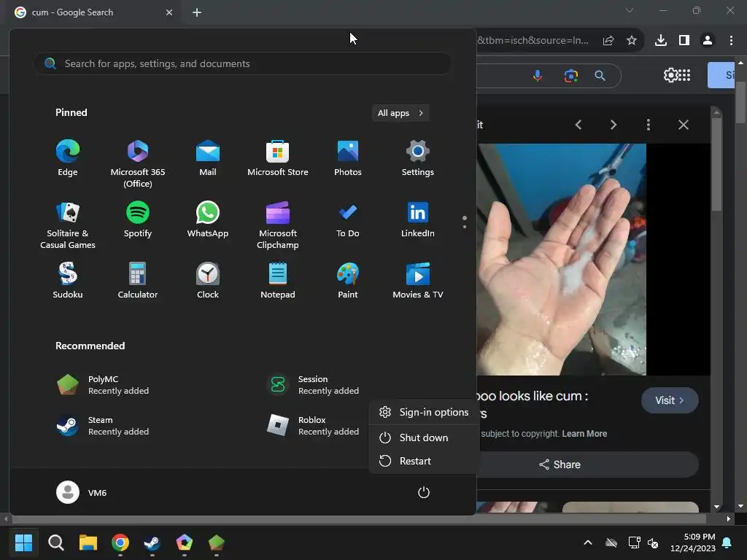The image size is (747, 560).
Task: Open Settings from the pinned apps
Action: point(418,158)
